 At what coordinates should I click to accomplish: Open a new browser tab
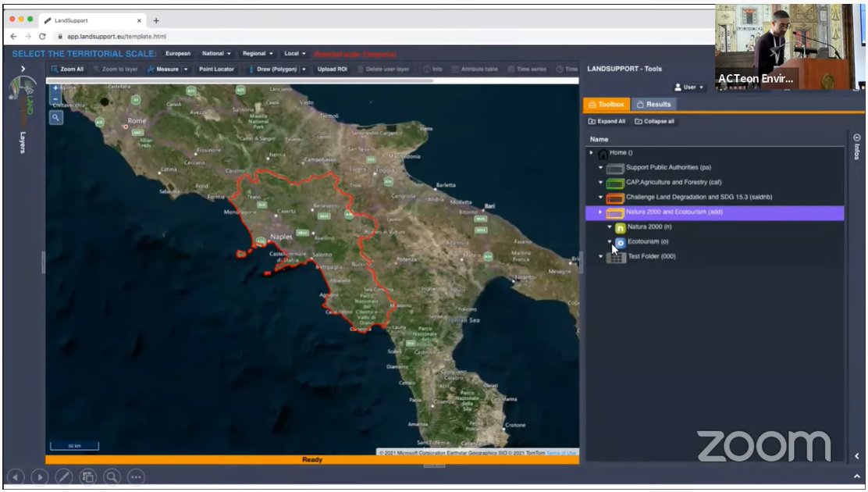pos(156,20)
